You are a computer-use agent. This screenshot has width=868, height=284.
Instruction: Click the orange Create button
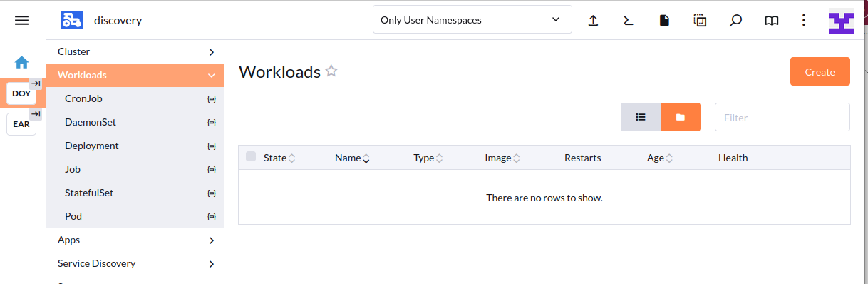(x=820, y=71)
